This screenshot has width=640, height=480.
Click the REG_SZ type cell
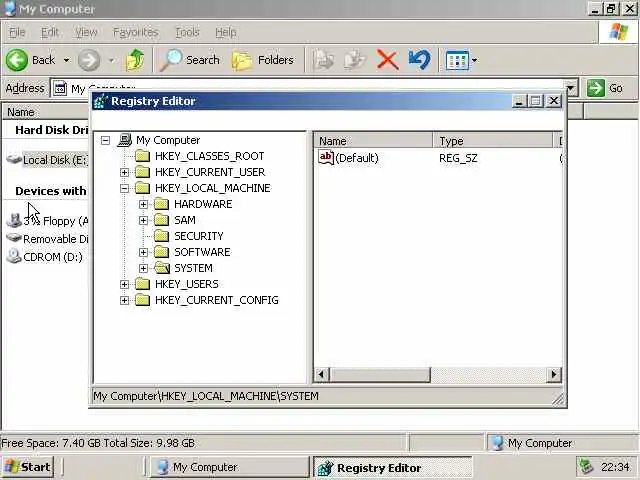[x=458, y=158]
